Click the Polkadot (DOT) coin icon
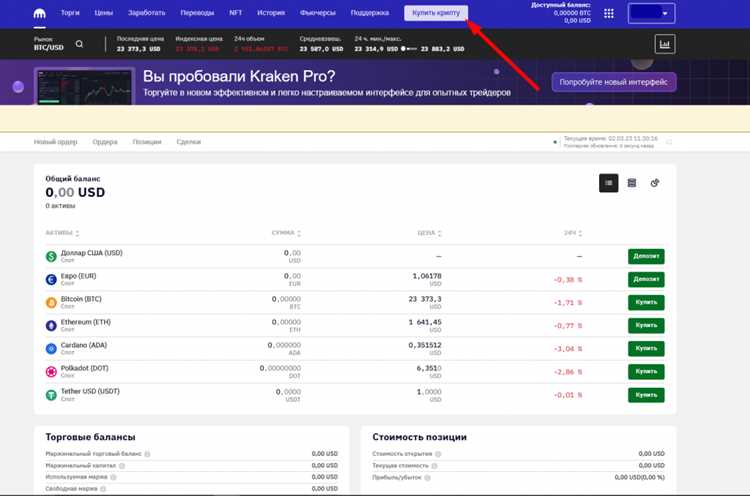 pyautogui.click(x=51, y=372)
